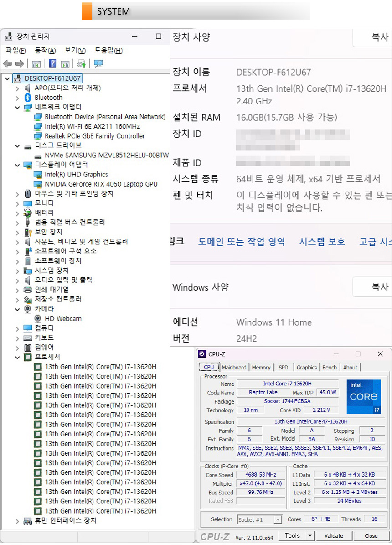
Task: Select the HD Webcam device
Action: (63, 318)
